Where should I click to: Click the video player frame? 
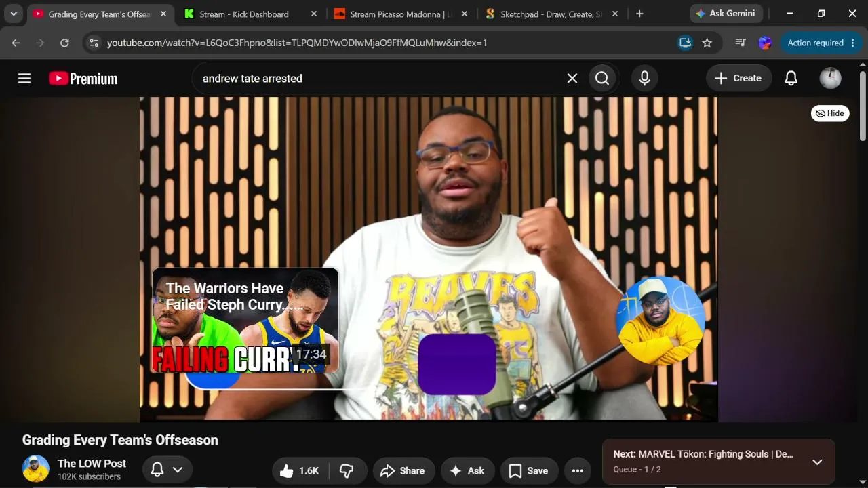coord(429,259)
